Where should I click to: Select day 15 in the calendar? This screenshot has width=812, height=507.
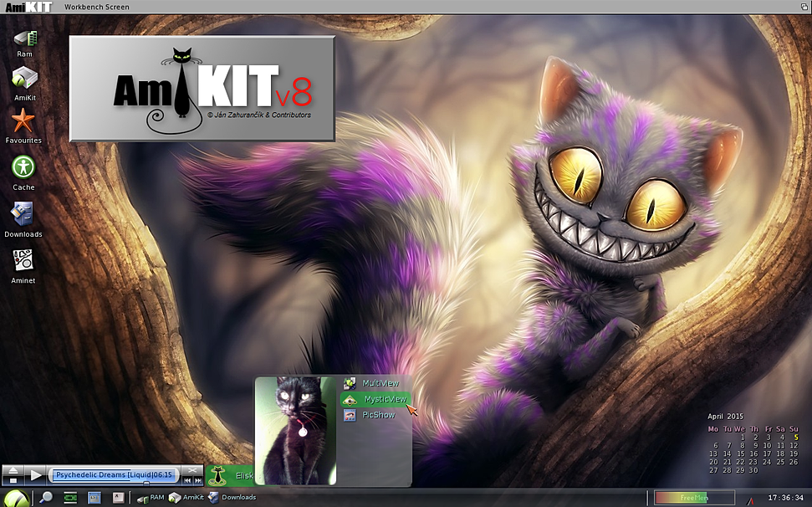741,453
